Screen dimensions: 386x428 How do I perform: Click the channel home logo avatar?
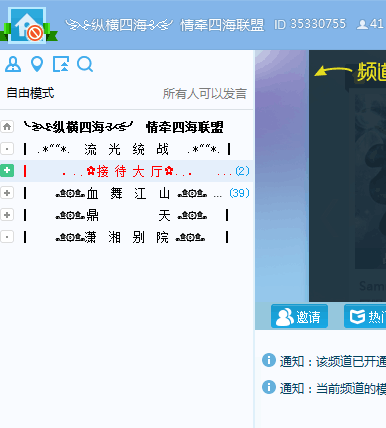click(27, 26)
